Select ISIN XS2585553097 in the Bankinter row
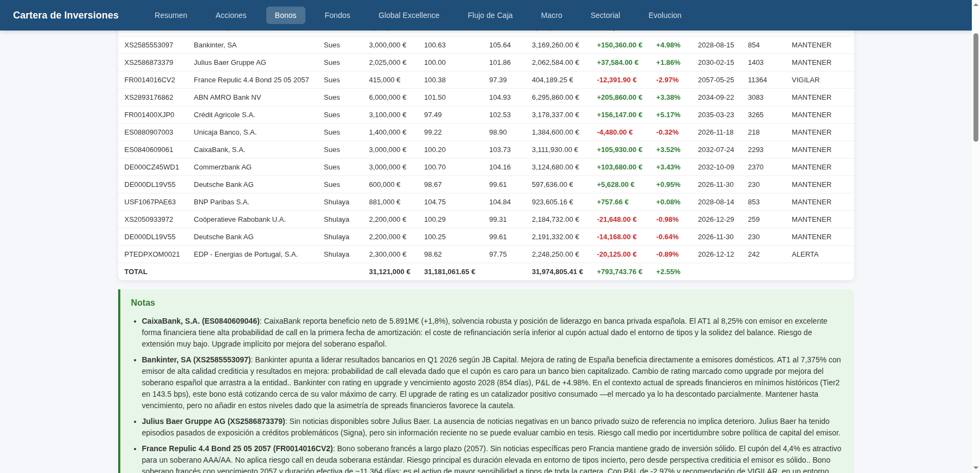Screen dimensions: 980x473 [x=149, y=45]
